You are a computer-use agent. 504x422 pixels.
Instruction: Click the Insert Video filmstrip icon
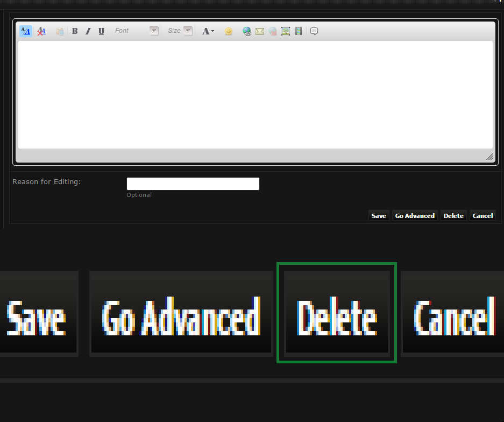click(x=299, y=31)
